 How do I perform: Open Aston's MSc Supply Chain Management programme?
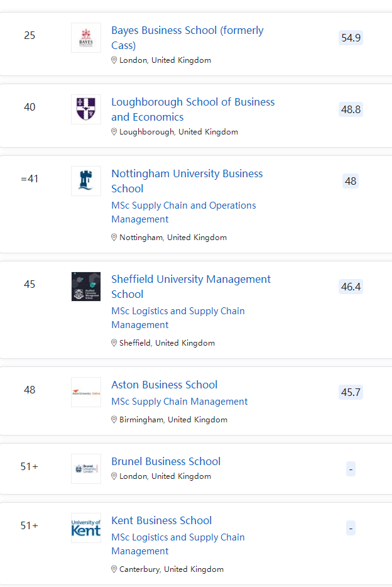(x=179, y=402)
